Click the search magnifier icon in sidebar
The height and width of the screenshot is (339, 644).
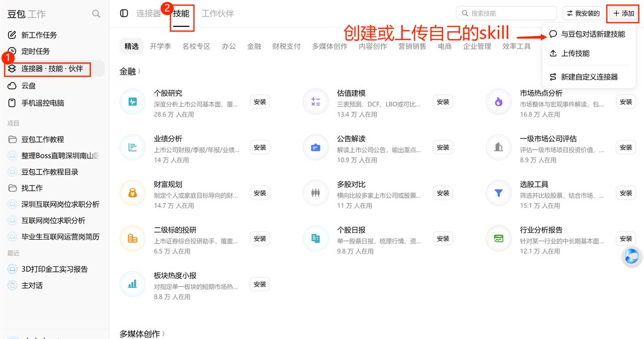click(x=96, y=14)
